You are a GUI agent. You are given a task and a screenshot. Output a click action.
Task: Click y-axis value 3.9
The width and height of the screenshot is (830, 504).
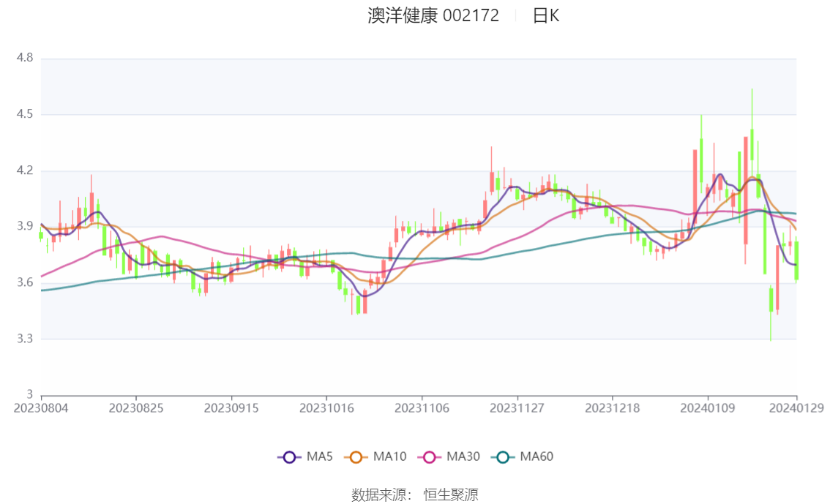[x=24, y=226]
